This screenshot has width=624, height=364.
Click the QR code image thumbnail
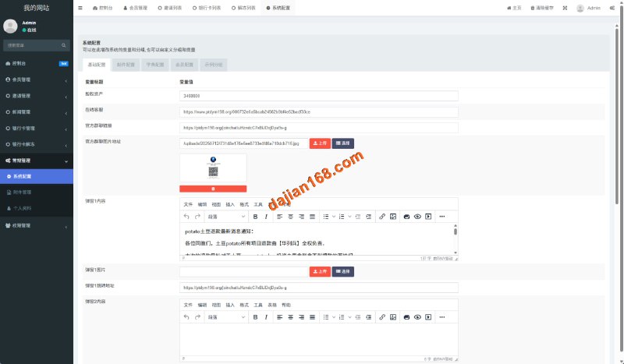[213, 168]
